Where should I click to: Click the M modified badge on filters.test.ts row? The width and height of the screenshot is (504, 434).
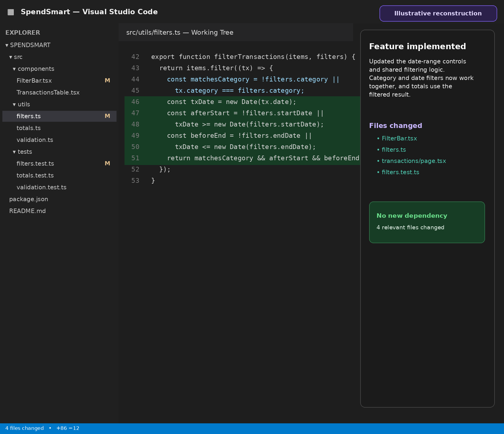[107, 164]
